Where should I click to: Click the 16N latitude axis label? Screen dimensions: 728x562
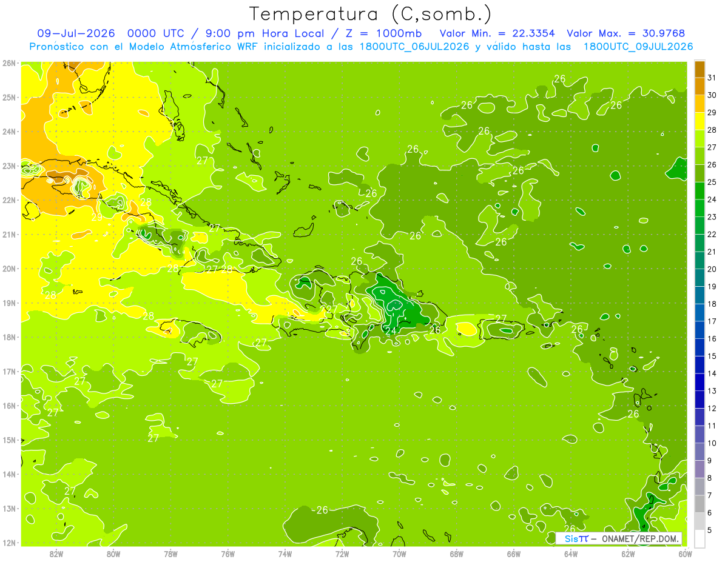8,406
